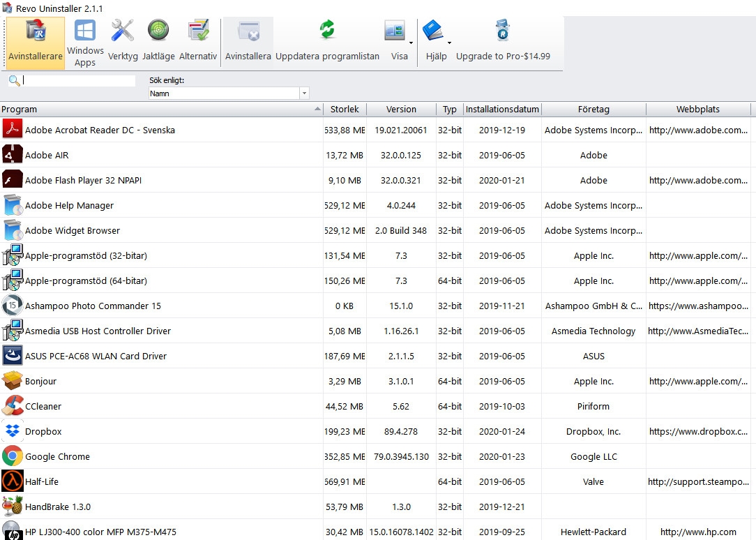Select Google Chrome in program list

tap(57, 457)
